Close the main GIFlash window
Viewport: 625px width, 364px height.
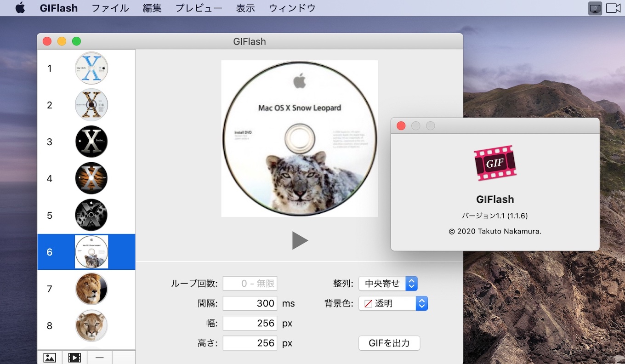click(47, 41)
